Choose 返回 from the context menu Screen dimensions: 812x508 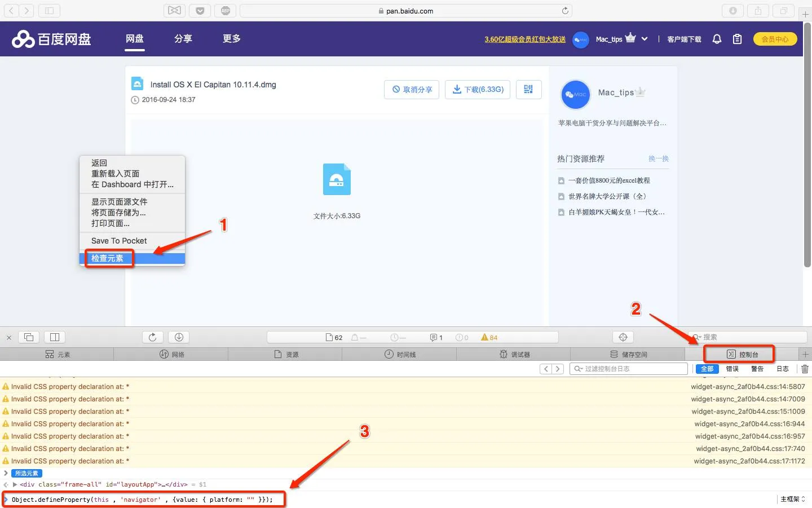(x=132, y=163)
